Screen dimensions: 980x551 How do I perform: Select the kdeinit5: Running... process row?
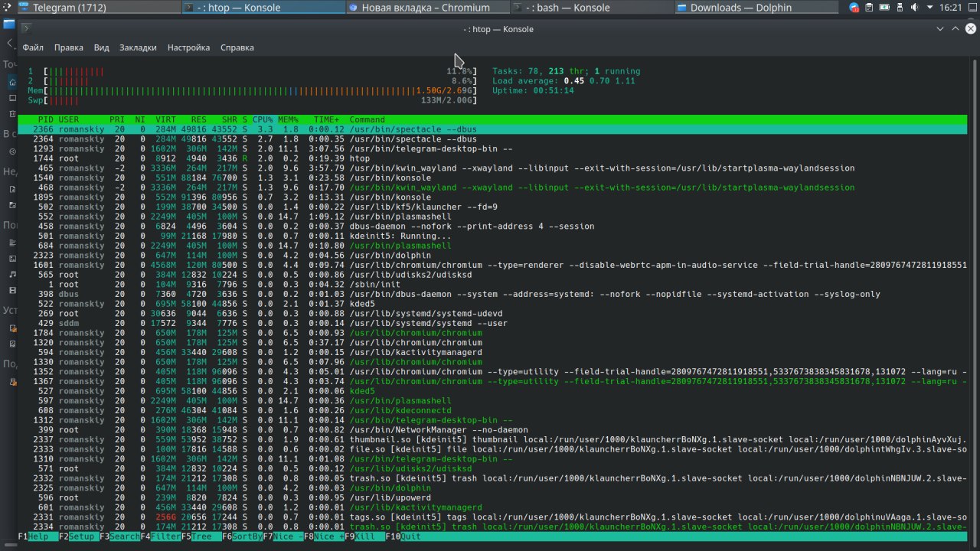point(492,236)
